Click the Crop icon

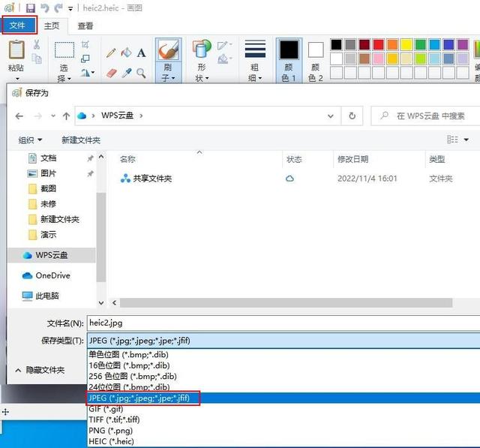[85, 45]
